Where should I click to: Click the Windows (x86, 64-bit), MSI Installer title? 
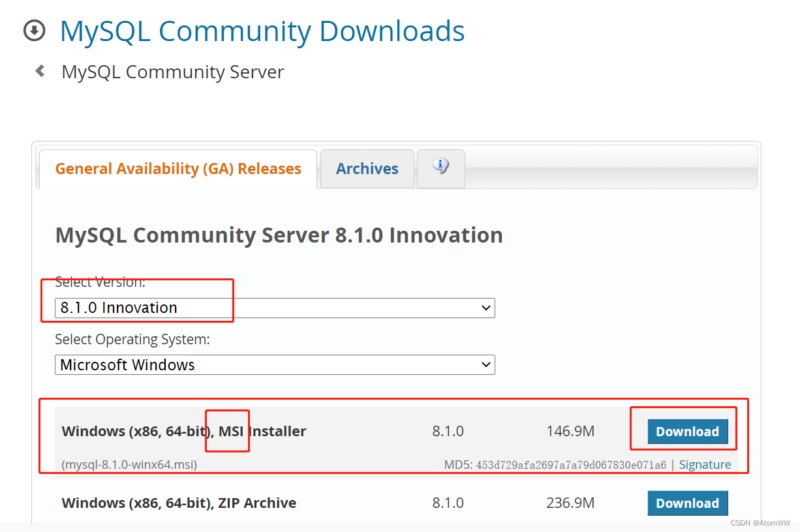coord(184,432)
